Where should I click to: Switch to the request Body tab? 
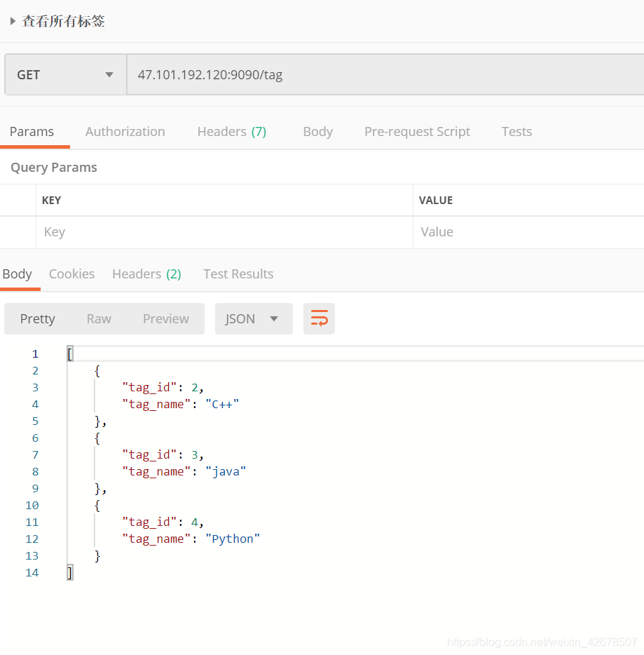point(318,132)
